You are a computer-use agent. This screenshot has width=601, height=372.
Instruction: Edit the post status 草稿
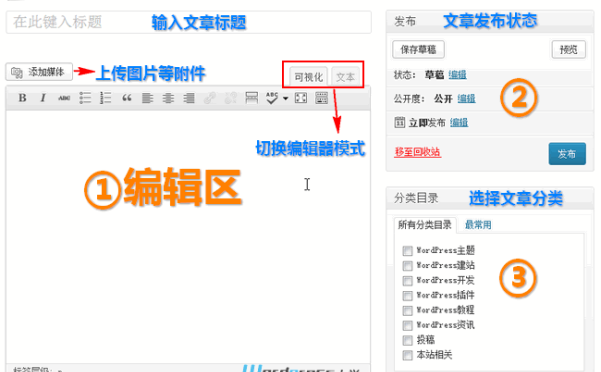[457, 75]
